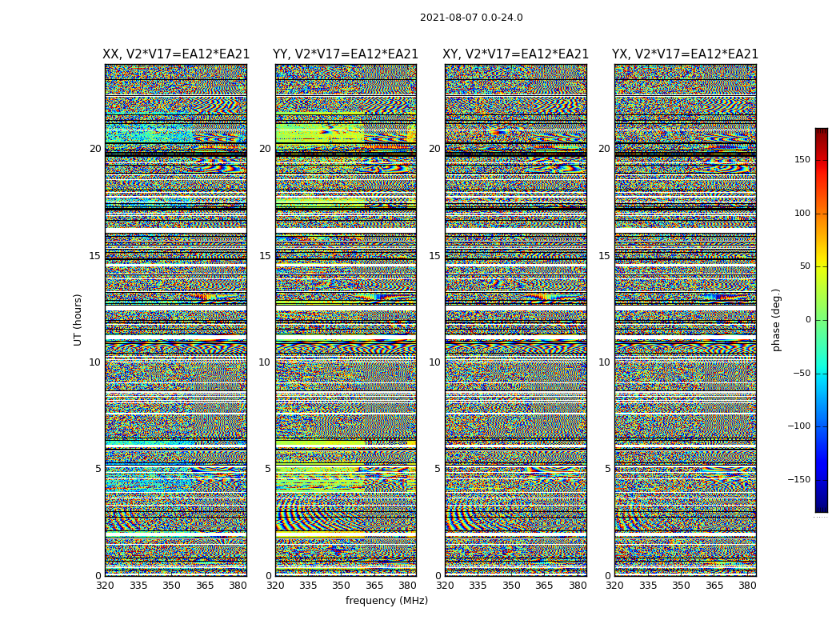Viewport: 840px width, 640px height.
Task: Click the phase colorbar gradient strip
Action: coord(822,320)
